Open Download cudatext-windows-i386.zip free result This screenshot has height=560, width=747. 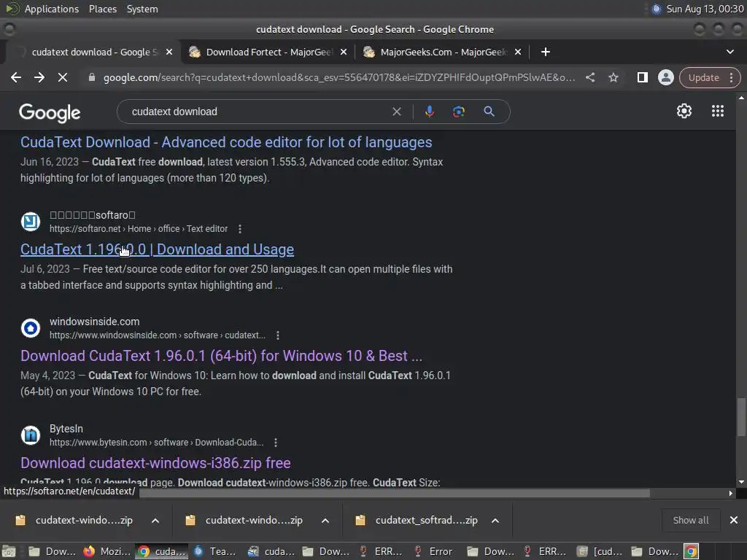[x=155, y=463]
